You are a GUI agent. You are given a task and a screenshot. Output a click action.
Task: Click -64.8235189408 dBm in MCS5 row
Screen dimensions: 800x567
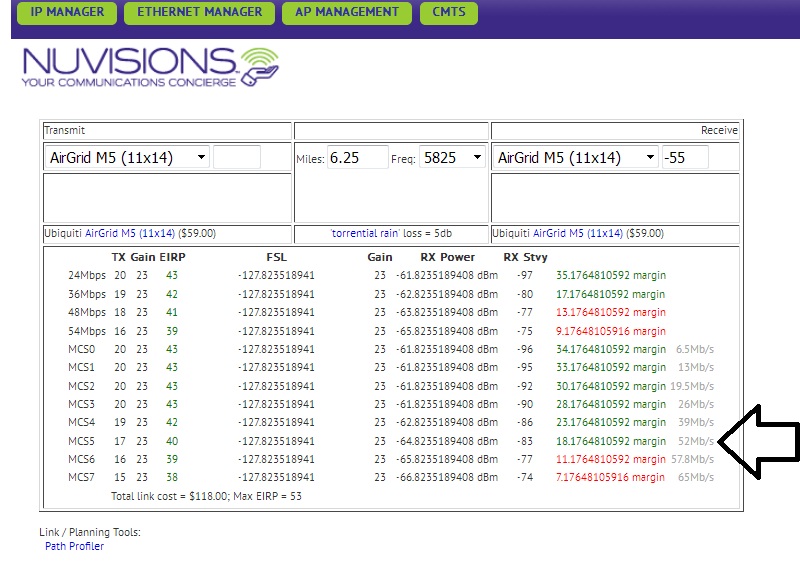point(447,441)
